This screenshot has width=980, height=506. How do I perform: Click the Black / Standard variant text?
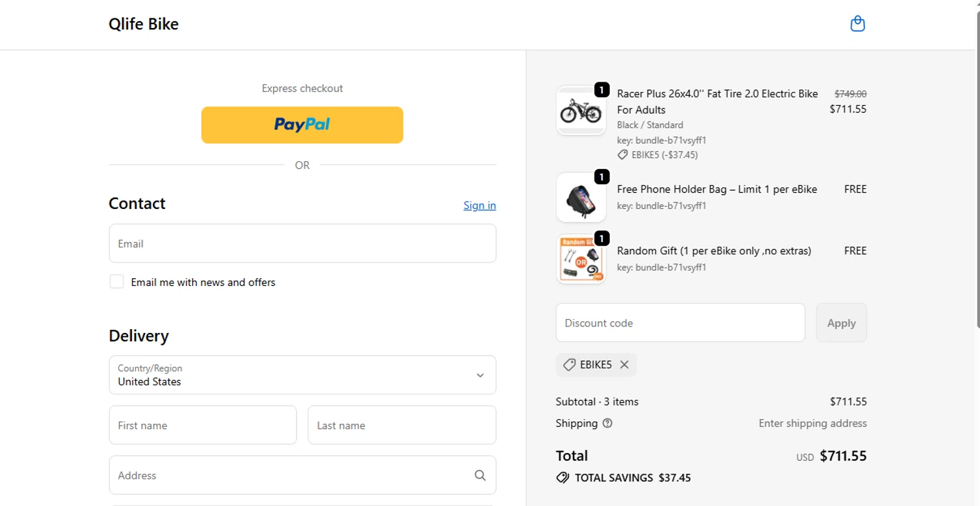650,125
